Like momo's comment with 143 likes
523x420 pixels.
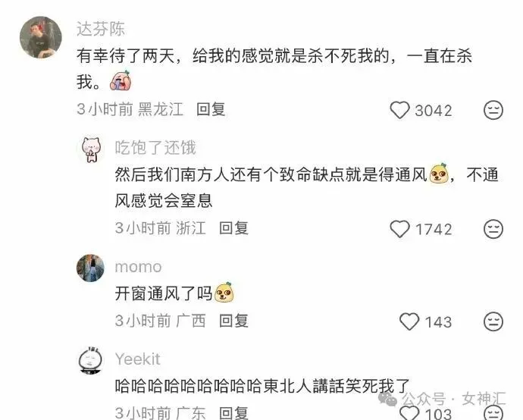[x=409, y=321]
